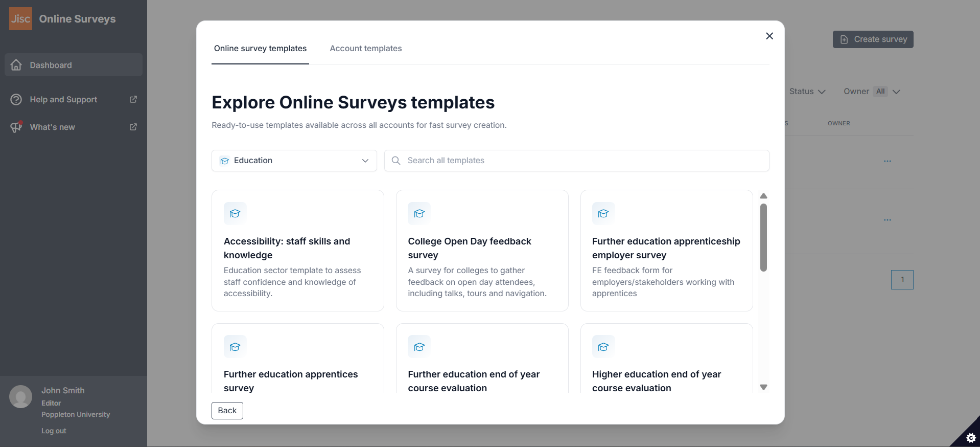This screenshot has height=447, width=980.
Task: Select Further education end of year course evaluation
Action: [x=482, y=359]
